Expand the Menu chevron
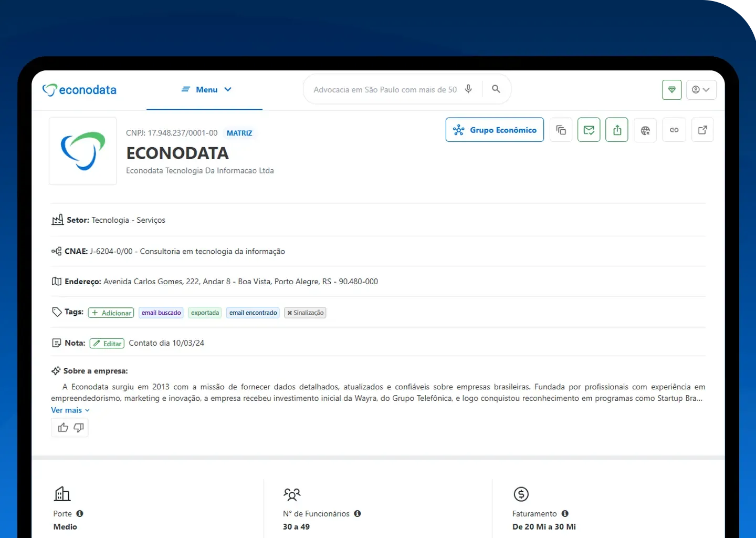The height and width of the screenshot is (538, 756). [x=228, y=89]
